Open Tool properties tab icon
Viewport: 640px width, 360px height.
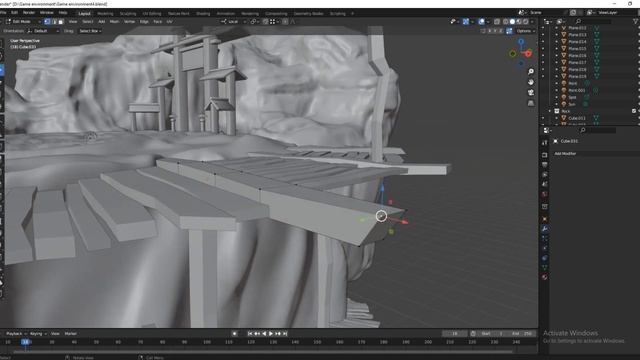click(544, 143)
